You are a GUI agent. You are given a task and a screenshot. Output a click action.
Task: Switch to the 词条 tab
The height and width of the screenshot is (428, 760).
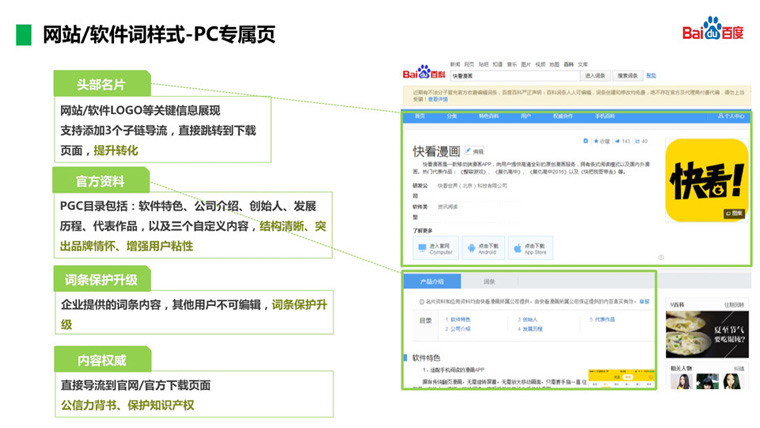click(489, 282)
